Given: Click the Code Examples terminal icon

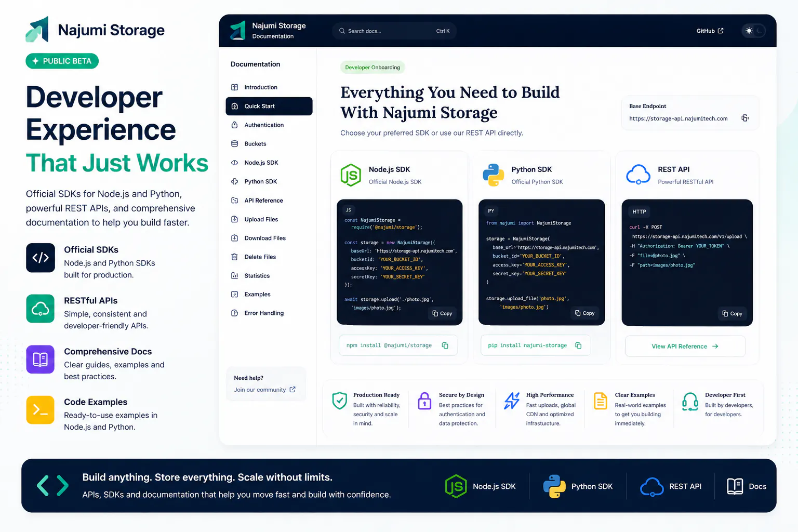Looking at the screenshot, I should tap(41, 410).
